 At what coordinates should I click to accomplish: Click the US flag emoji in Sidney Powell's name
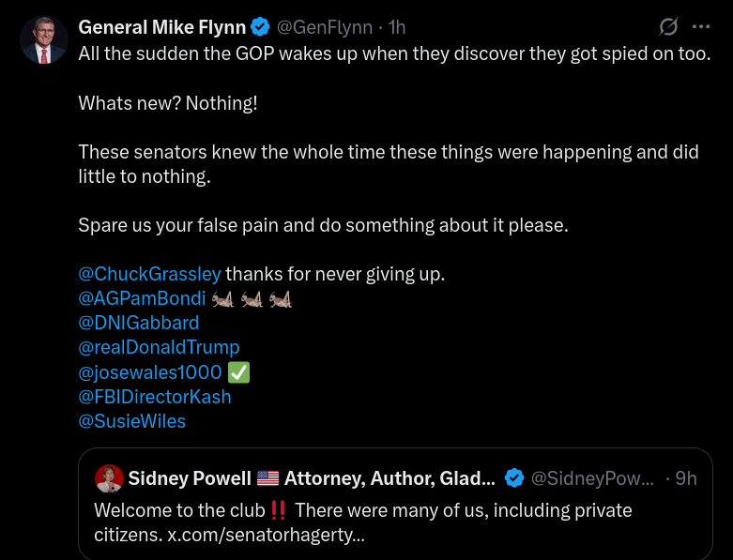267,478
